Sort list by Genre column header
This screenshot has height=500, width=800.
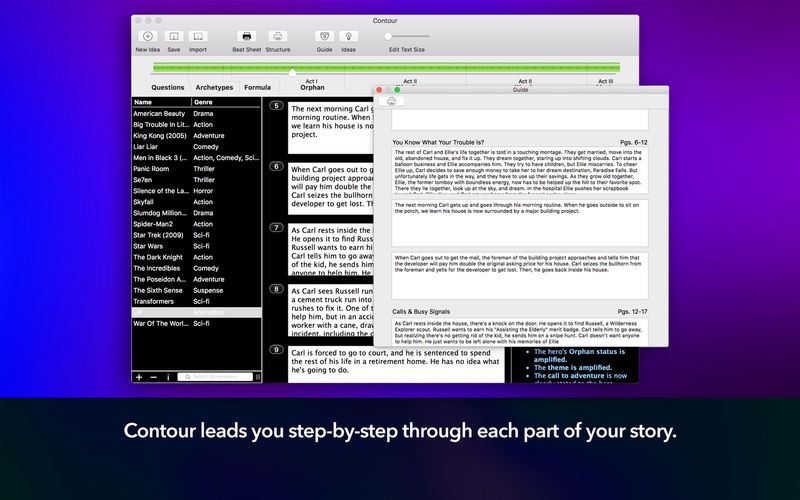point(226,102)
